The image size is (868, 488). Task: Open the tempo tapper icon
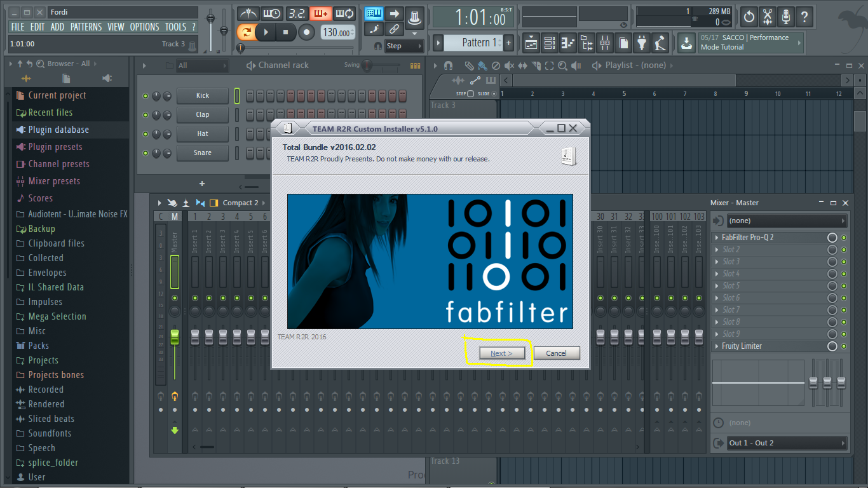point(660,43)
